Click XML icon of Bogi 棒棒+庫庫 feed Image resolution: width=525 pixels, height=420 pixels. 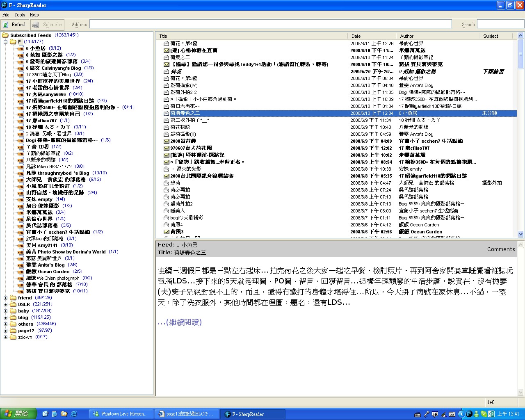(21, 140)
